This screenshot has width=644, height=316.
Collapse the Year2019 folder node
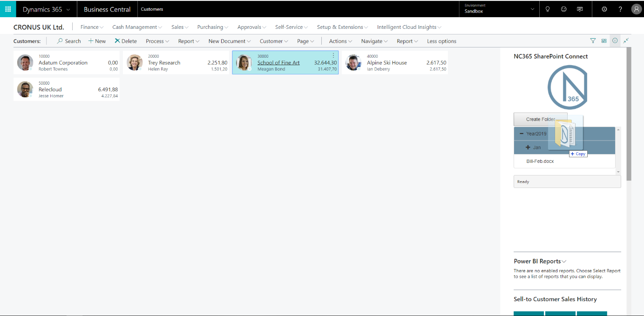(x=522, y=134)
